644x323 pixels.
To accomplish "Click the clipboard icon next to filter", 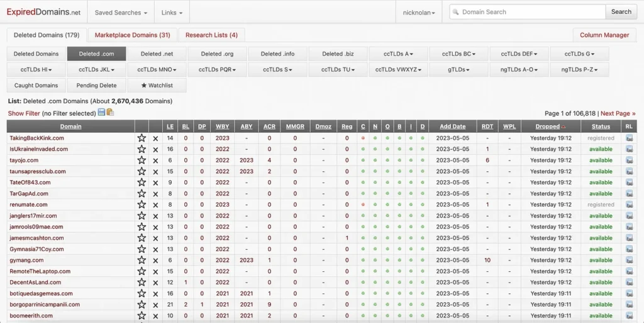I will coord(110,113).
